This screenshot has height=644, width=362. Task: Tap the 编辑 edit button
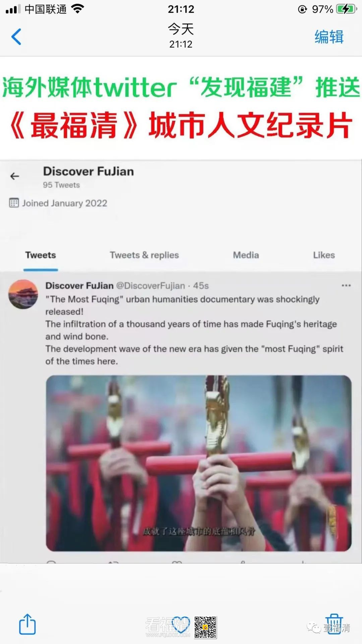click(x=329, y=37)
